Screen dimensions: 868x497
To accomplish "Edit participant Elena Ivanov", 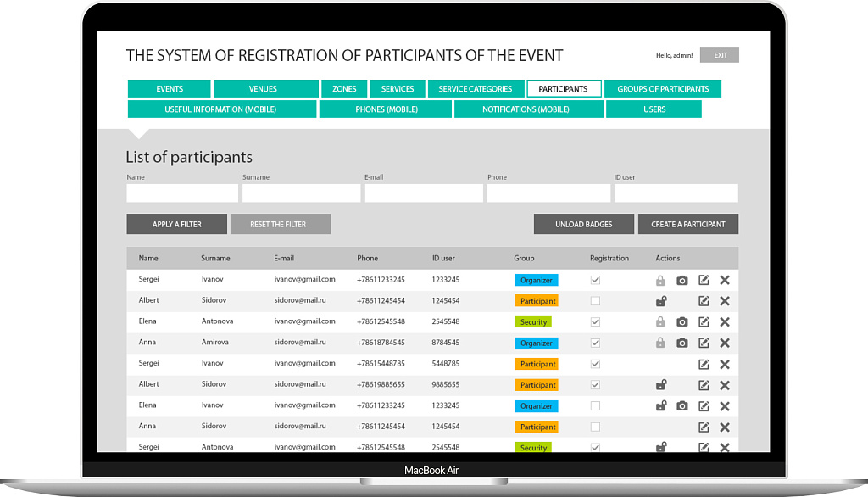I will [x=704, y=406].
